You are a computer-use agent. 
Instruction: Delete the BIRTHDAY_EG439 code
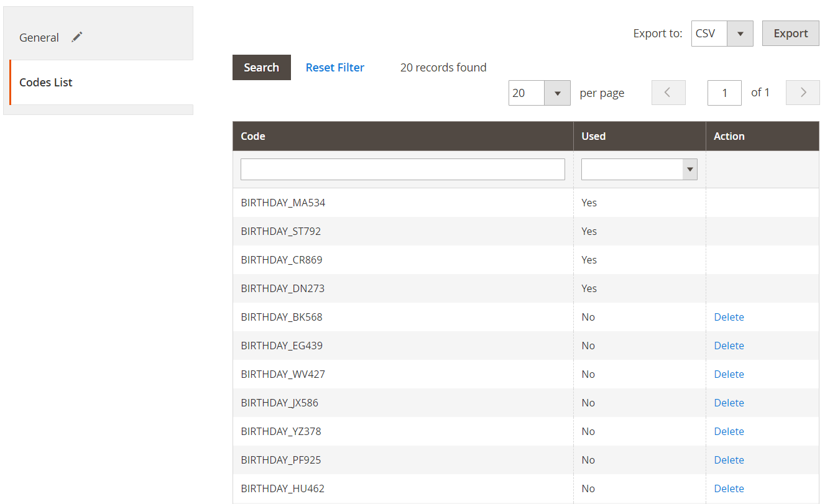[729, 346]
